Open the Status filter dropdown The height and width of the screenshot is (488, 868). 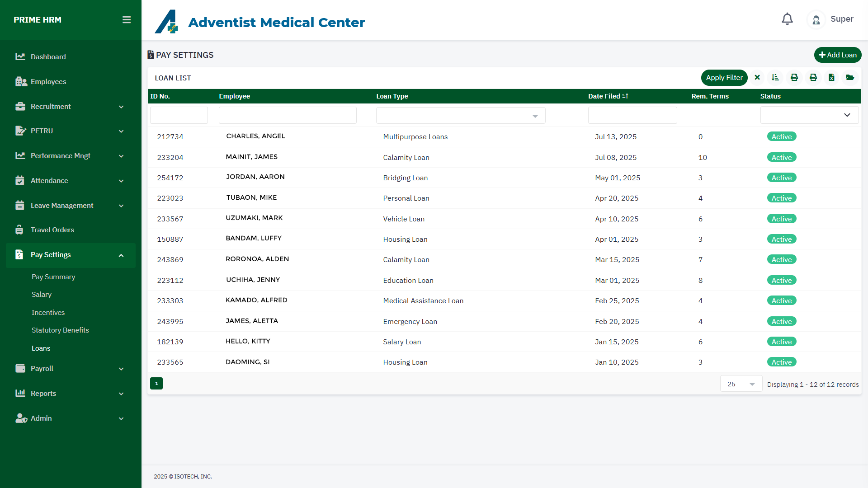(x=809, y=115)
